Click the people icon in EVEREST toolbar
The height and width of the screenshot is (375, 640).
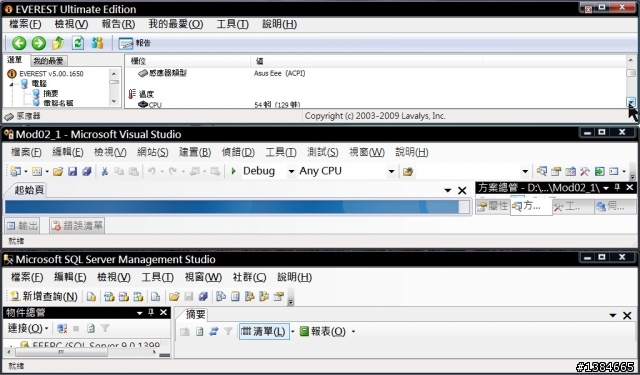coord(97,43)
